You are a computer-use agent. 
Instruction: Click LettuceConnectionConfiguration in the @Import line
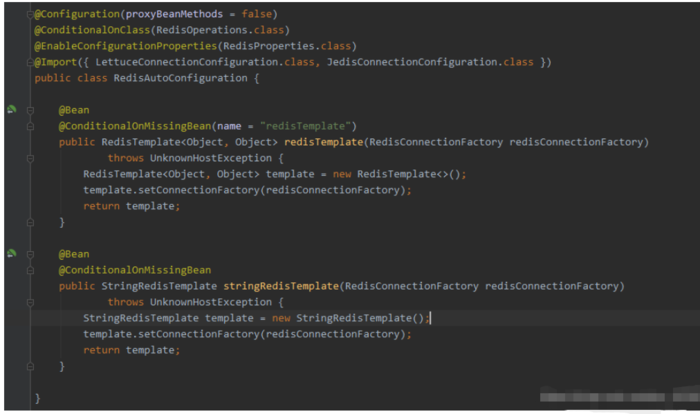click(x=187, y=62)
